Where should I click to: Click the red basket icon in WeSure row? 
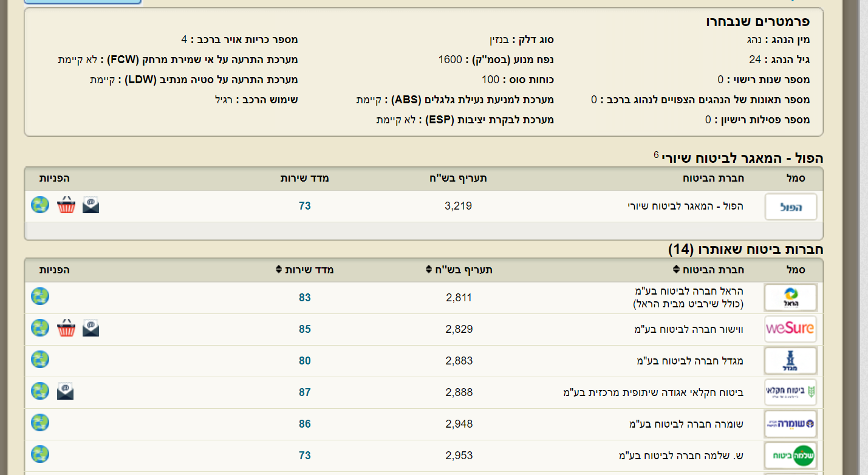(x=66, y=329)
